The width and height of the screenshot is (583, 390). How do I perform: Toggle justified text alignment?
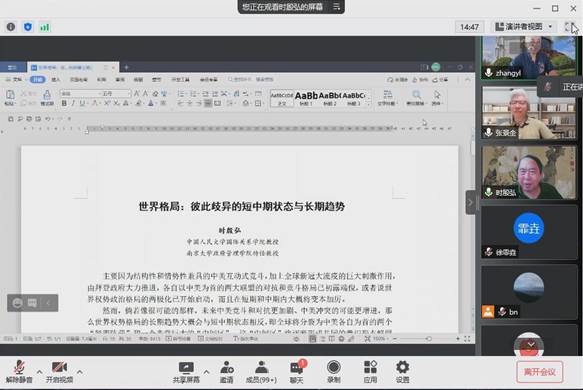tap(208, 103)
